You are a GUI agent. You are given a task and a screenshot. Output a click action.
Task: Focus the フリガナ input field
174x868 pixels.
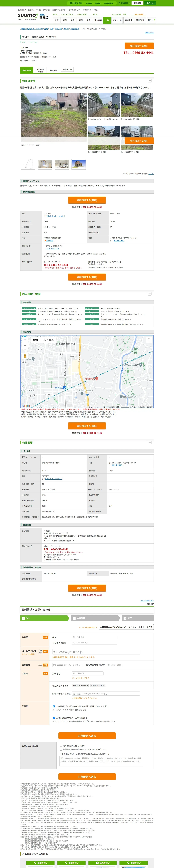coord(95,643)
